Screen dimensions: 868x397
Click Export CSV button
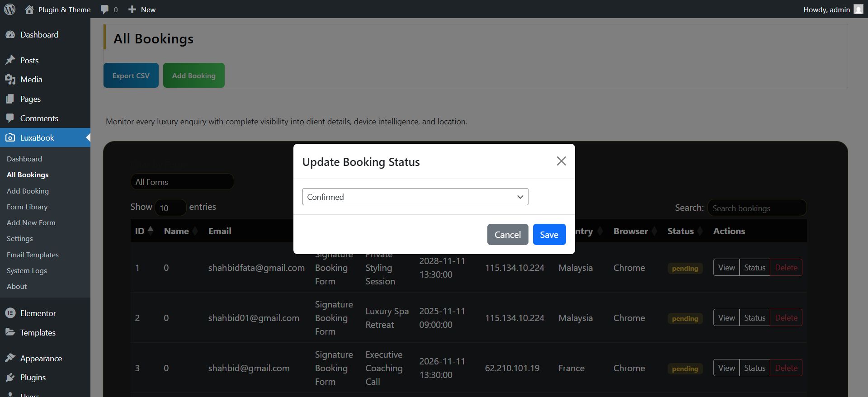[131, 76]
